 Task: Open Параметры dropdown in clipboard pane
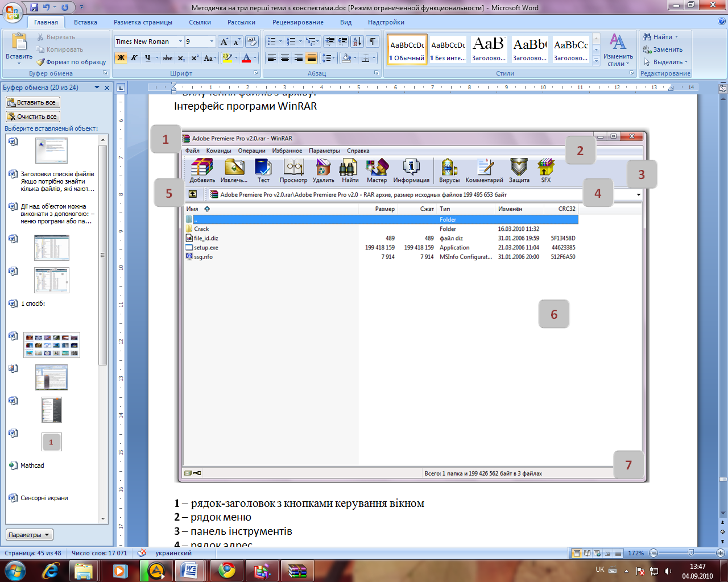(30, 535)
